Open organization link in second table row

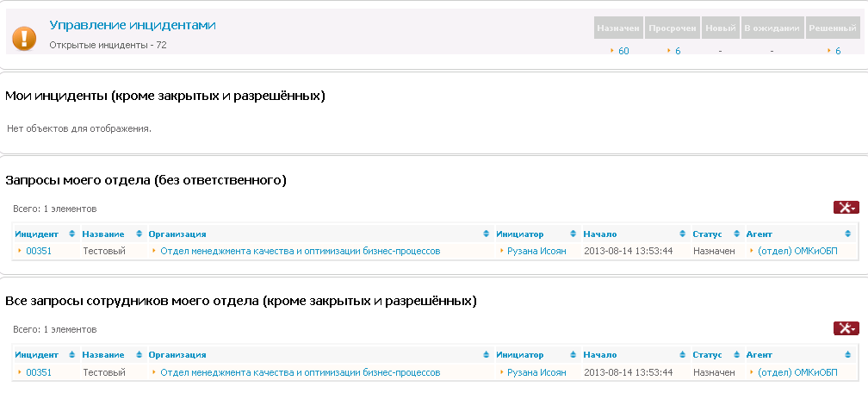pyautogui.click(x=300, y=372)
